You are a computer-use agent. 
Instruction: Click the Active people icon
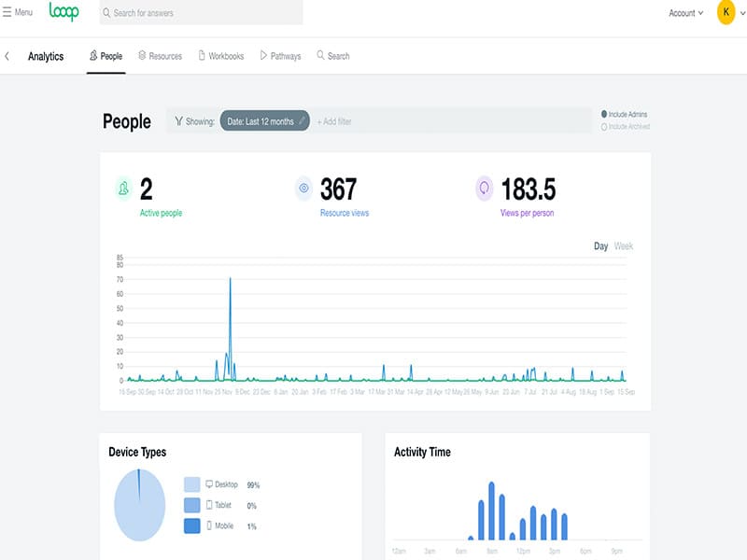[123, 189]
